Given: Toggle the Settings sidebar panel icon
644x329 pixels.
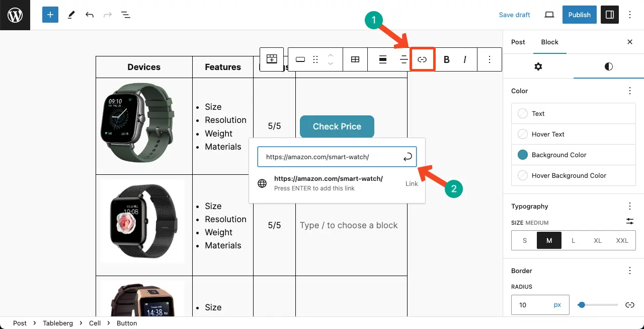Looking at the screenshot, I should (610, 15).
